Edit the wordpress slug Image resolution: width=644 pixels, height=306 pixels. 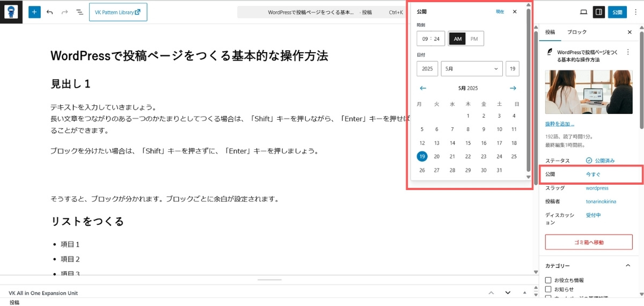(597, 188)
